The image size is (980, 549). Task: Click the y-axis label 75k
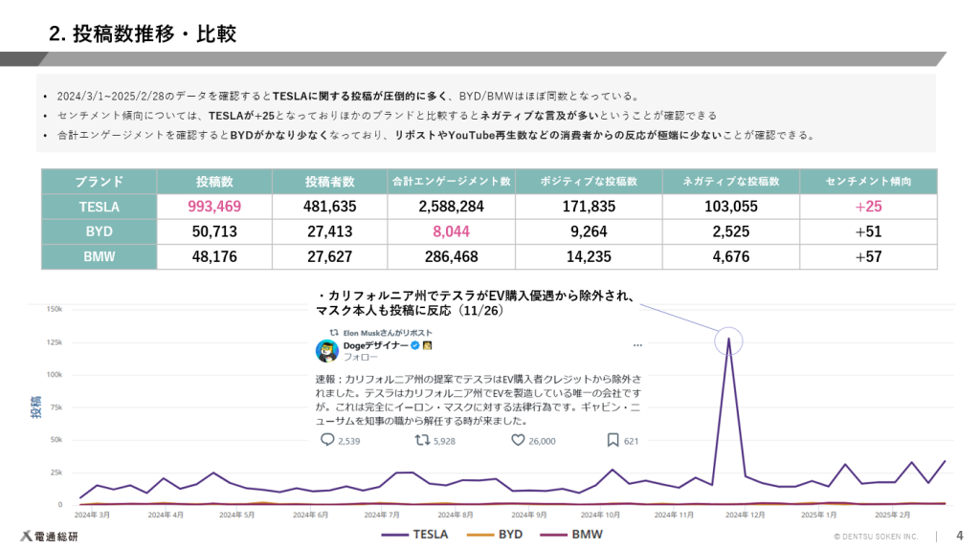pos(56,407)
